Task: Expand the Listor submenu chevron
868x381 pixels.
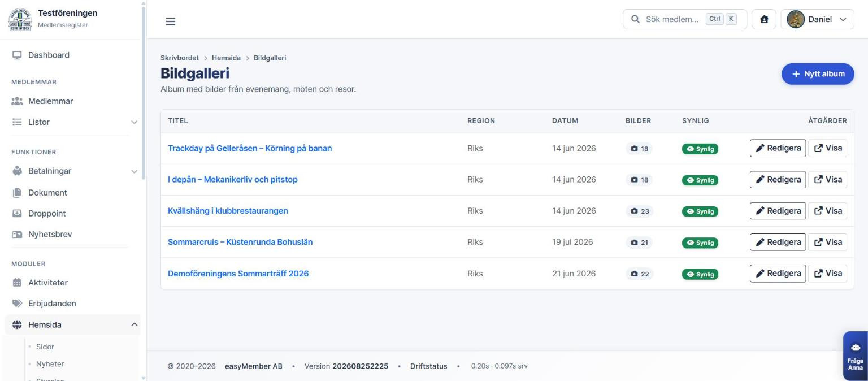Action: pos(134,122)
